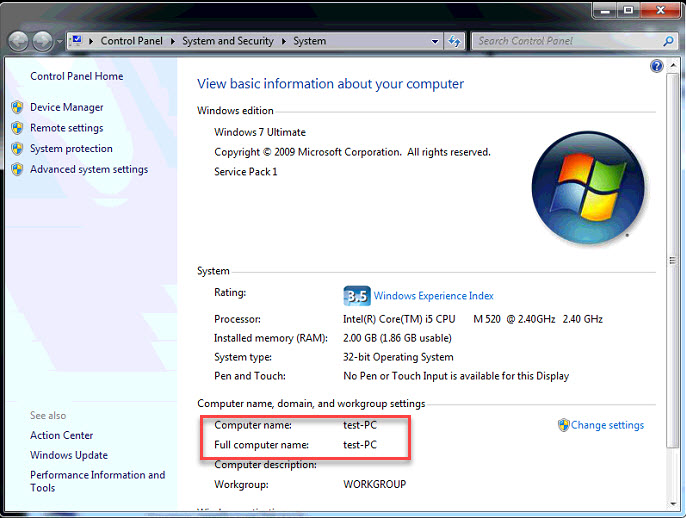
Task: Focus the Search Control Panel field
Action: [x=567, y=41]
